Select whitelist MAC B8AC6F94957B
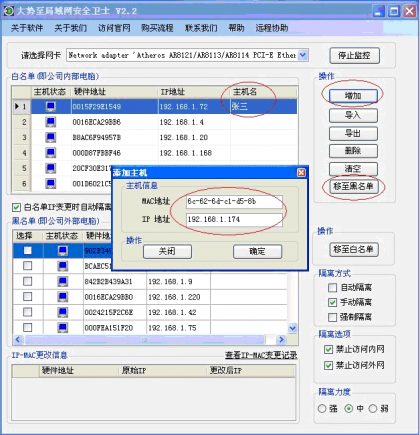420x435 pixels. click(115, 137)
